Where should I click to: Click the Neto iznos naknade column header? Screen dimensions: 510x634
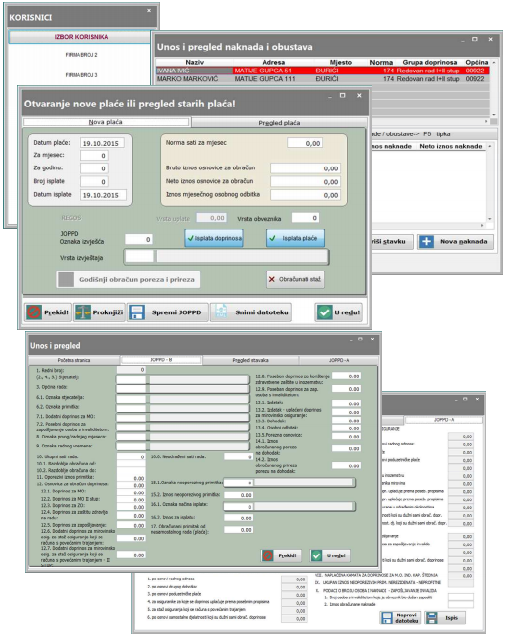451,146
